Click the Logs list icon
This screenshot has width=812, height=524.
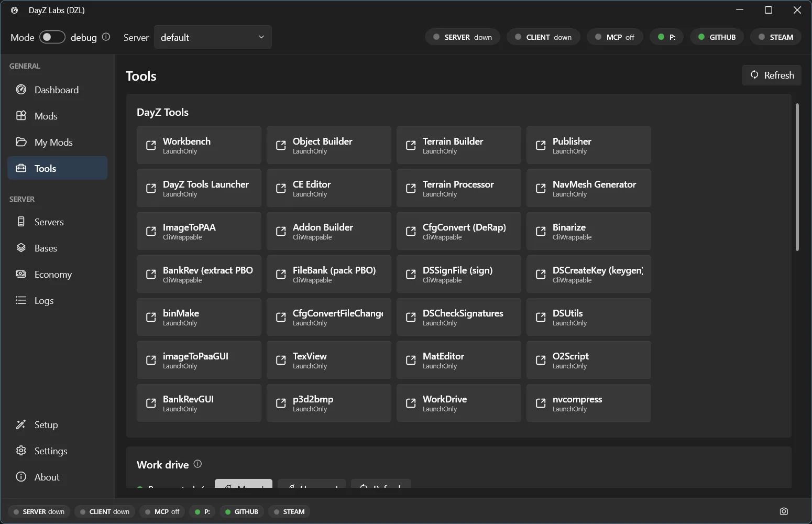[x=21, y=300]
